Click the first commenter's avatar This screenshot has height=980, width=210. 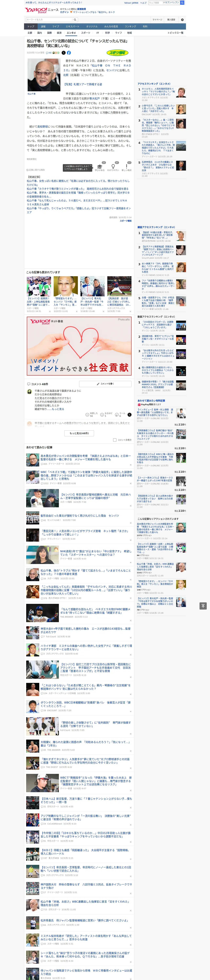coord(29,392)
